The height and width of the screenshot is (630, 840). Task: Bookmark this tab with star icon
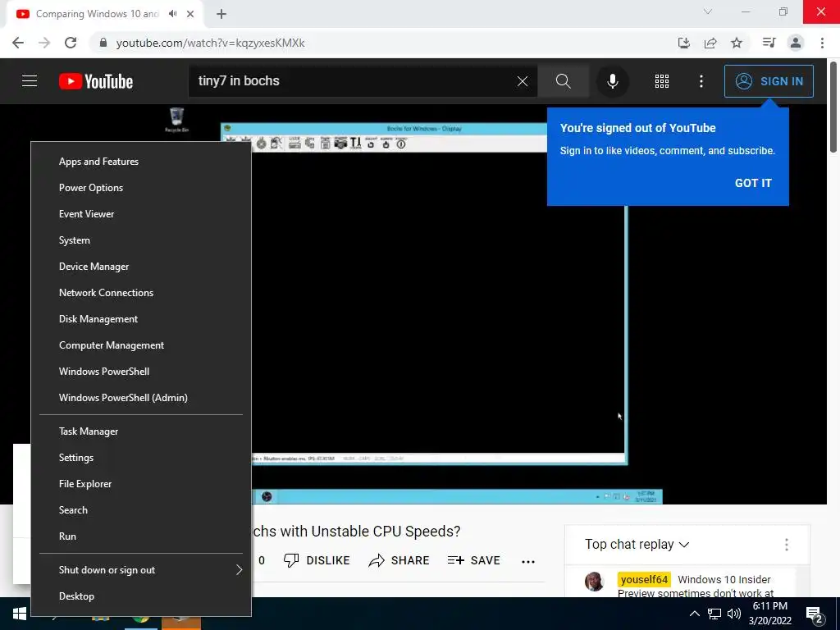tap(737, 43)
